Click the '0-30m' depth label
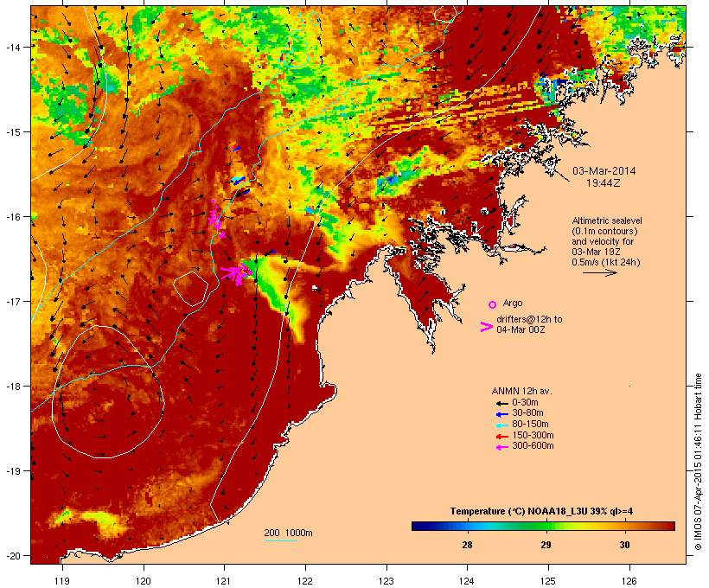This screenshot has height=588, width=709. (x=525, y=403)
